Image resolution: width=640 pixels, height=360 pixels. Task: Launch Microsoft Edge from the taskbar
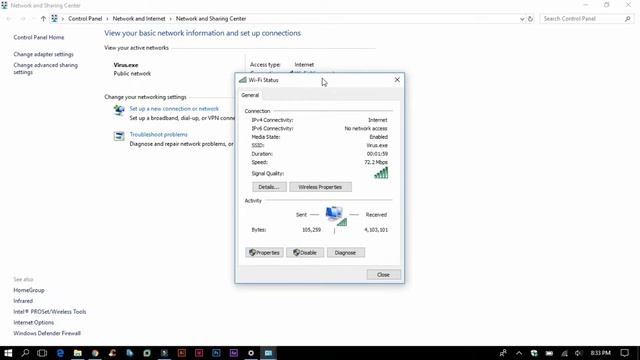point(60,353)
